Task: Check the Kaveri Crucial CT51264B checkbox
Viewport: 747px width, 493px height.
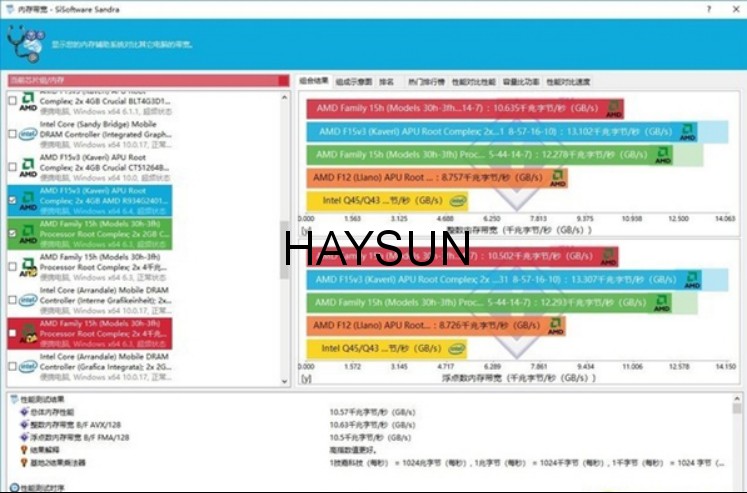Action: click(13, 167)
